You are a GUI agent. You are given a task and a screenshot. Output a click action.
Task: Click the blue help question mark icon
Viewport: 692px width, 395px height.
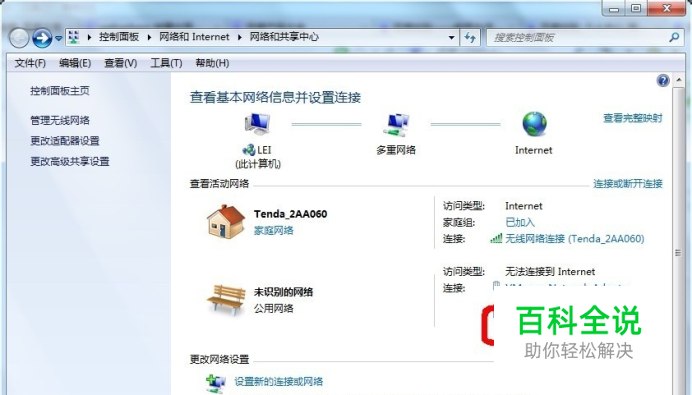tap(663, 81)
